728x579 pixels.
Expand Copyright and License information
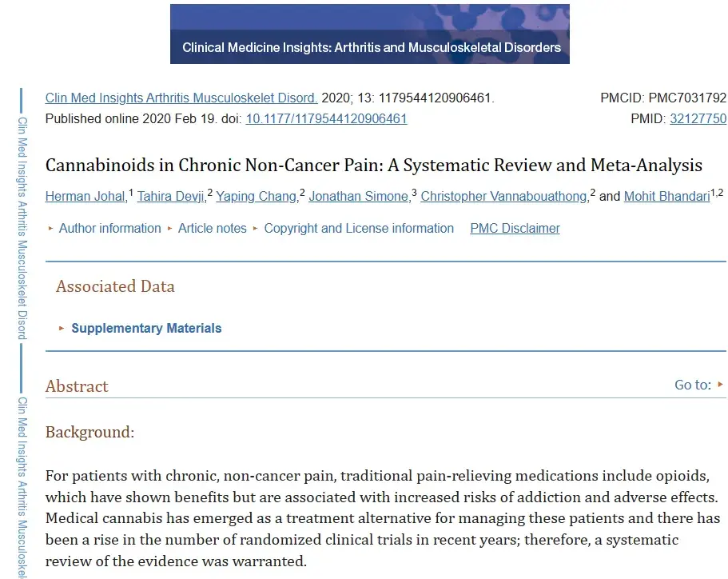click(x=359, y=228)
